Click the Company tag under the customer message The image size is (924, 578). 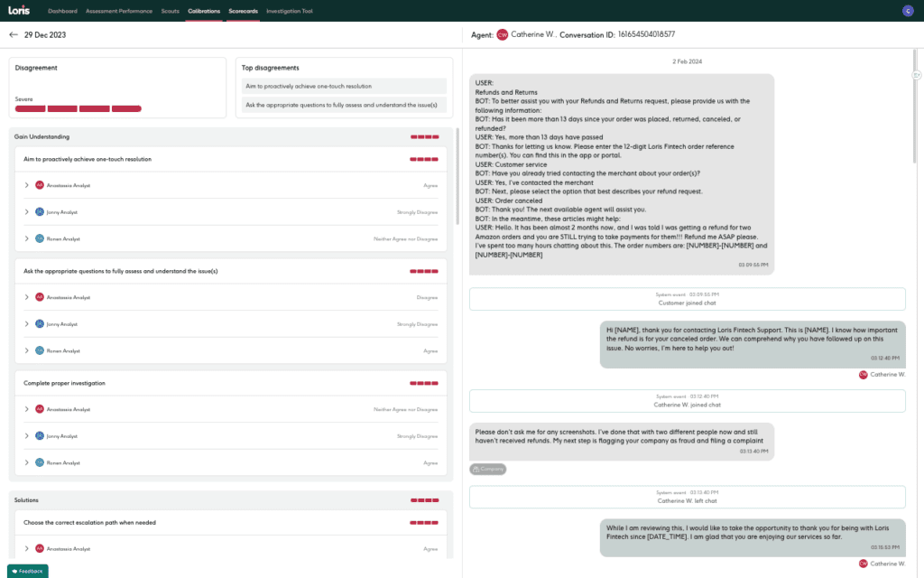click(488, 470)
